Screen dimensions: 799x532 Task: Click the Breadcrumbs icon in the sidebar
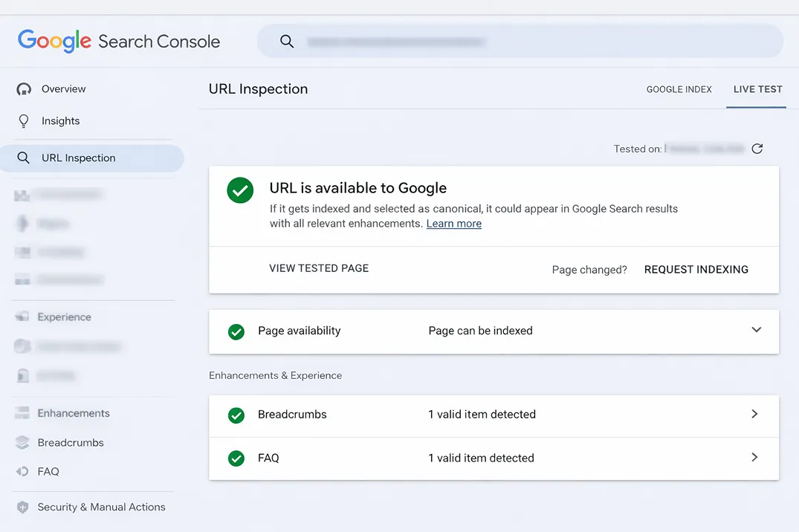(x=22, y=442)
